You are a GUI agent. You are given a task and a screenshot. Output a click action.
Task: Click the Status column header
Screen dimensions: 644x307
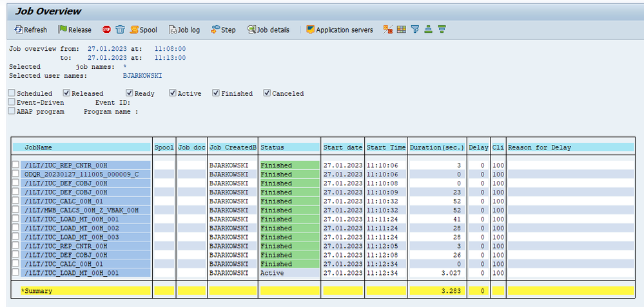click(x=289, y=147)
